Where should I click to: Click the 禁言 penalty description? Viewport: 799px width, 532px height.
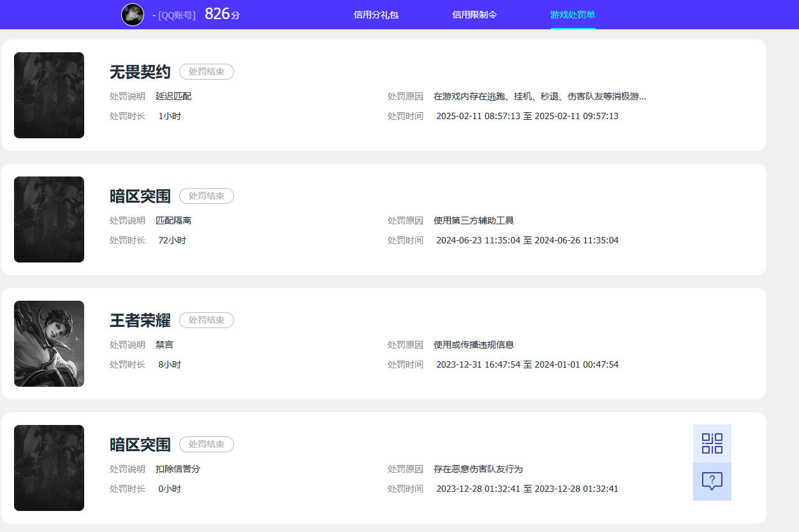point(165,345)
